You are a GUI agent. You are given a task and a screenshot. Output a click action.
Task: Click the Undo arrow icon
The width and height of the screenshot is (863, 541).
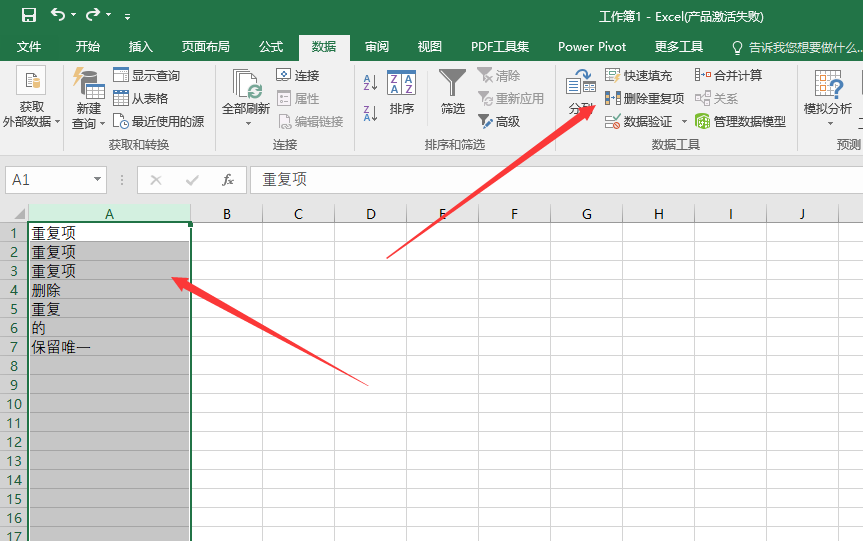(58, 15)
